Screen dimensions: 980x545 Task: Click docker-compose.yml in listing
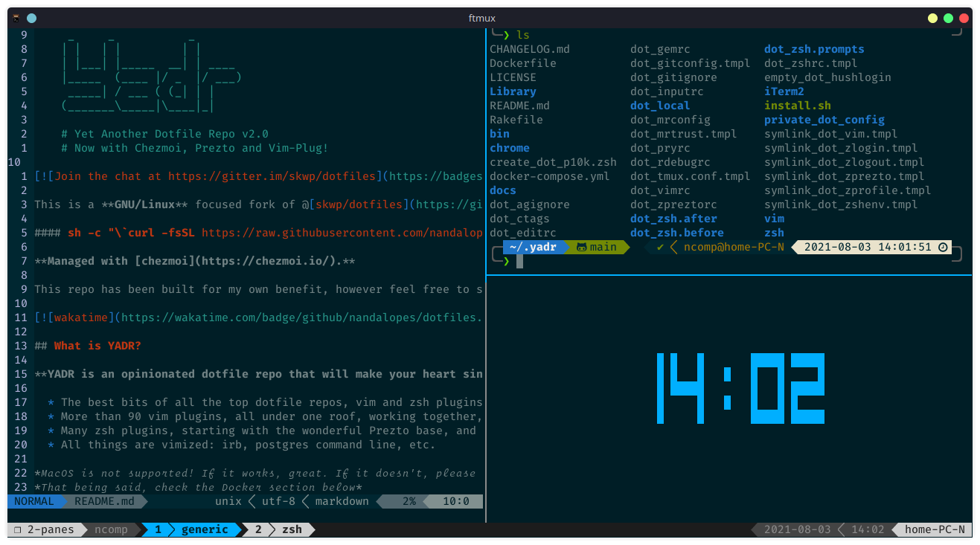click(x=550, y=176)
